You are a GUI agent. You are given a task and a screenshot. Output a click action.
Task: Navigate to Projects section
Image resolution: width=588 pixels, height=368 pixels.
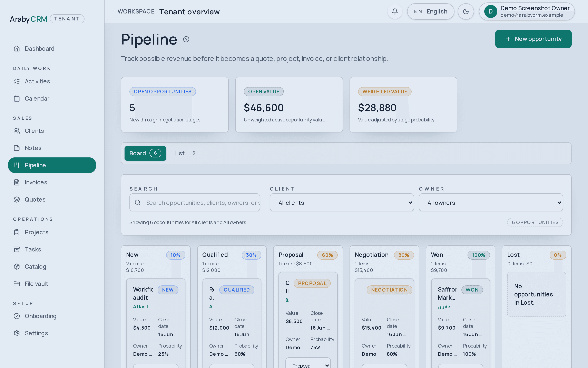52,232
